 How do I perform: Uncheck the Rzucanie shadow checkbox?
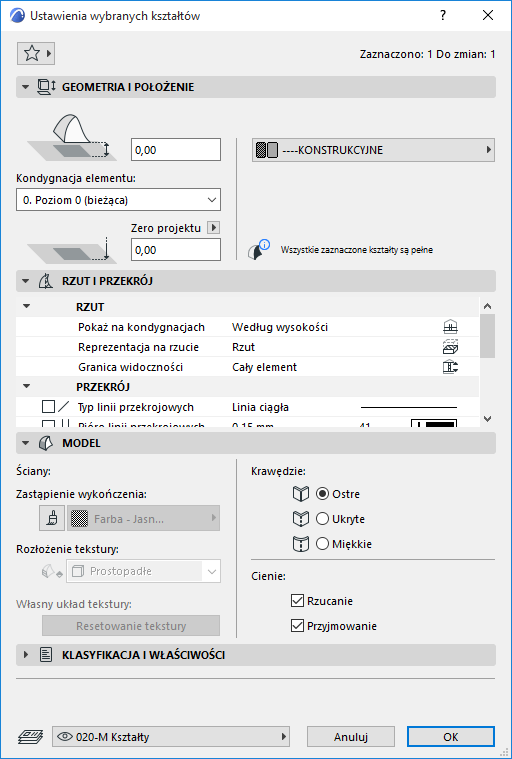coord(297,601)
